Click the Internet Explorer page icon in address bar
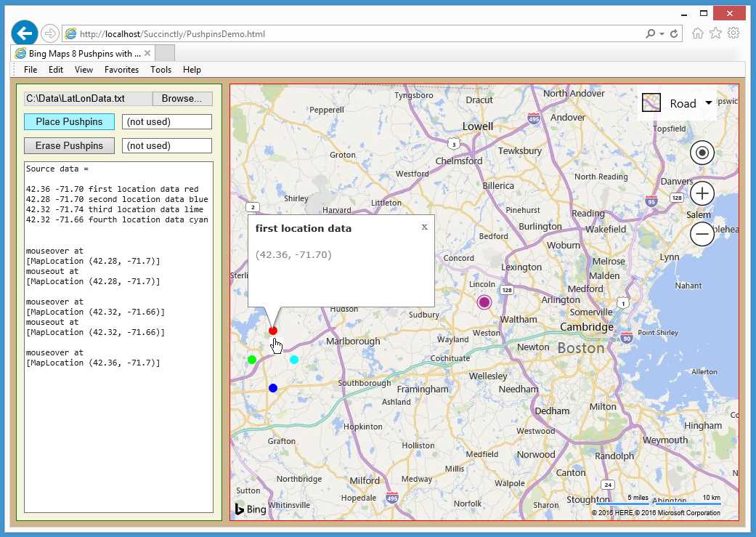This screenshot has height=537, width=756. [x=70, y=33]
